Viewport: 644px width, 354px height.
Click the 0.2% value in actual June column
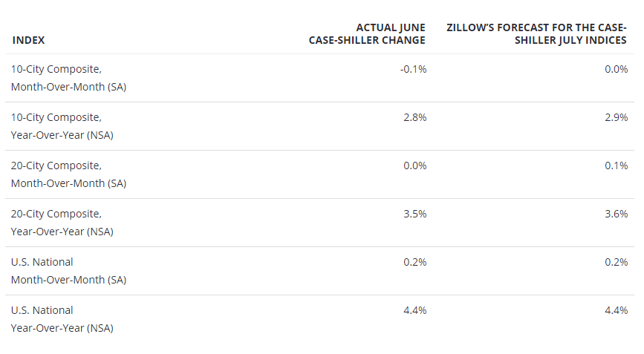pyautogui.click(x=414, y=262)
